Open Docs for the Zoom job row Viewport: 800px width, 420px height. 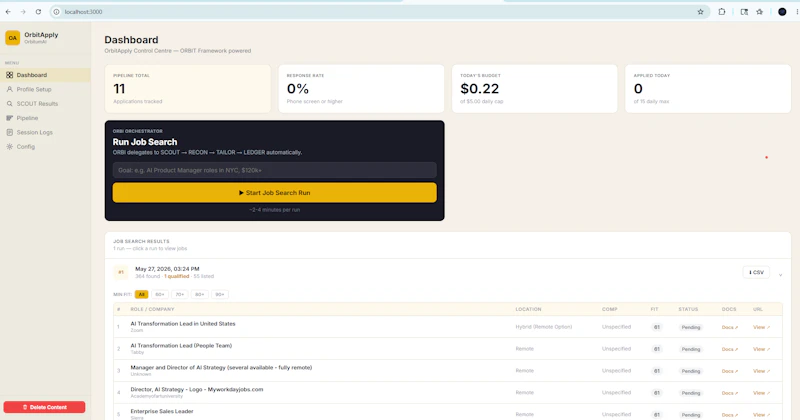pos(730,328)
